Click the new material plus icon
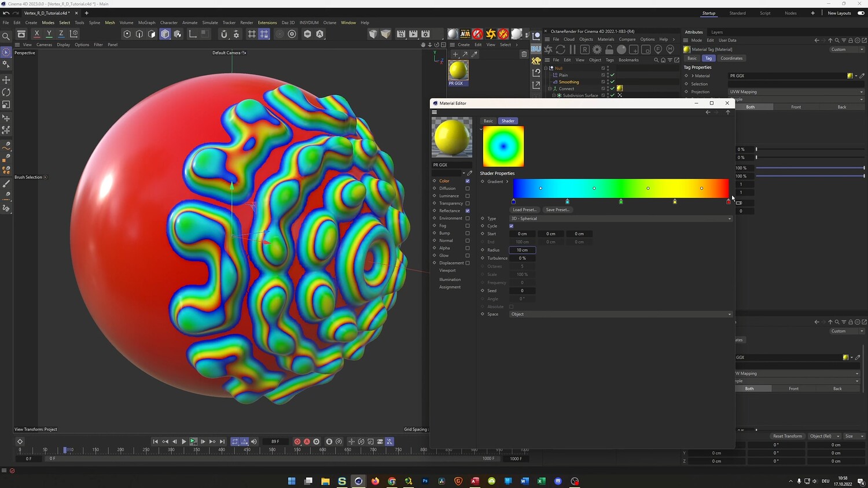The height and width of the screenshot is (488, 868). [455, 54]
